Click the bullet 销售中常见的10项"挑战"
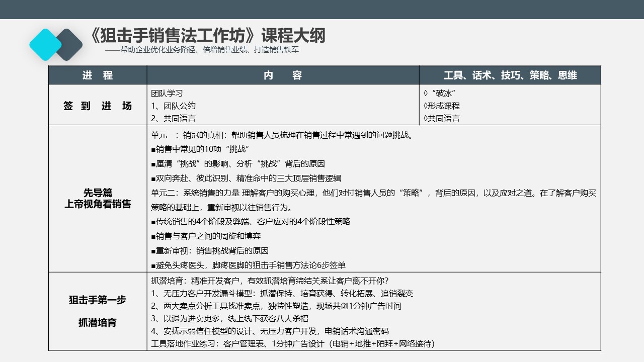The width and height of the screenshot is (644, 362). (x=200, y=149)
